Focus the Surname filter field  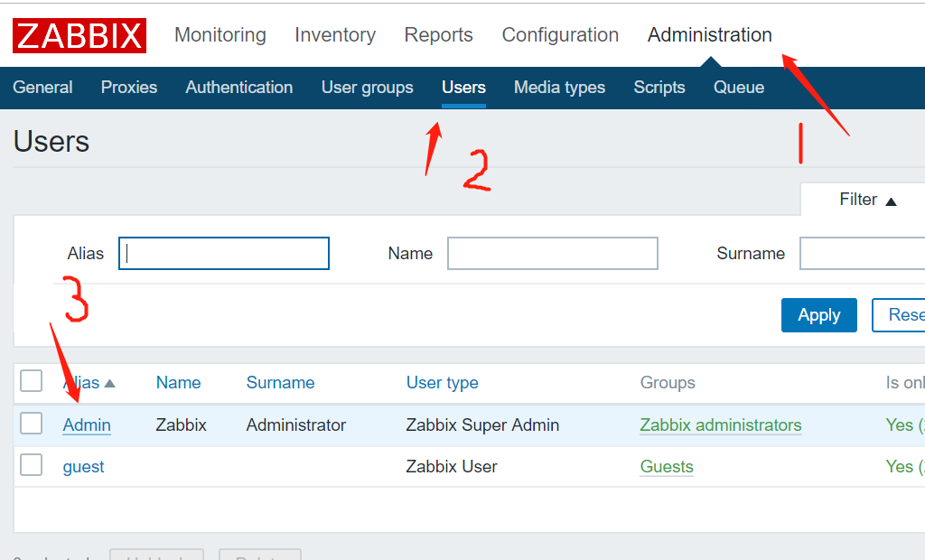862,253
